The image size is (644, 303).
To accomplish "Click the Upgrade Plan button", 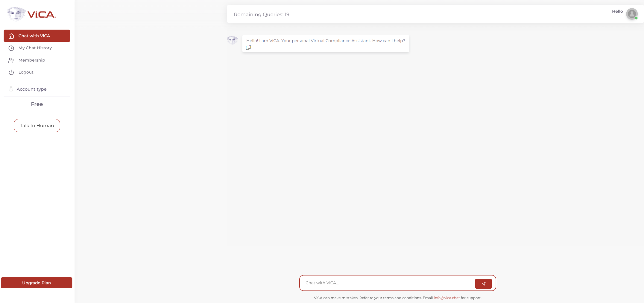I will click(36, 283).
